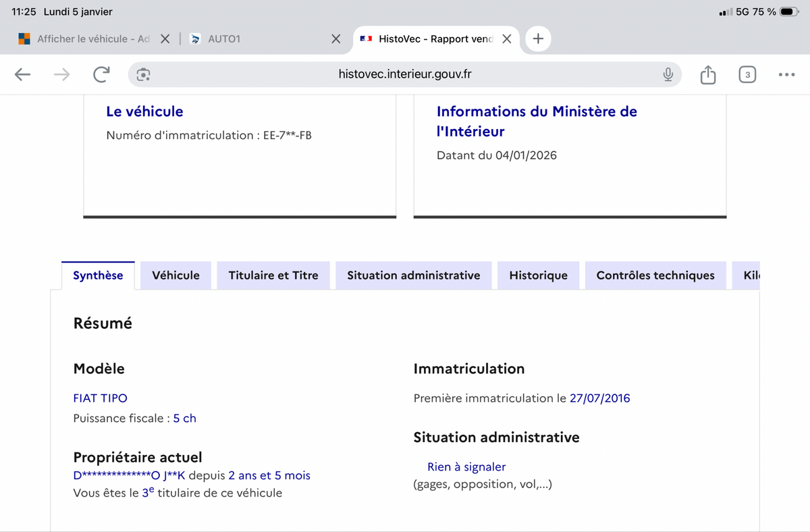810x532 pixels.
Task: Switch to the AUTO1 browser tab
Action: [256, 39]
